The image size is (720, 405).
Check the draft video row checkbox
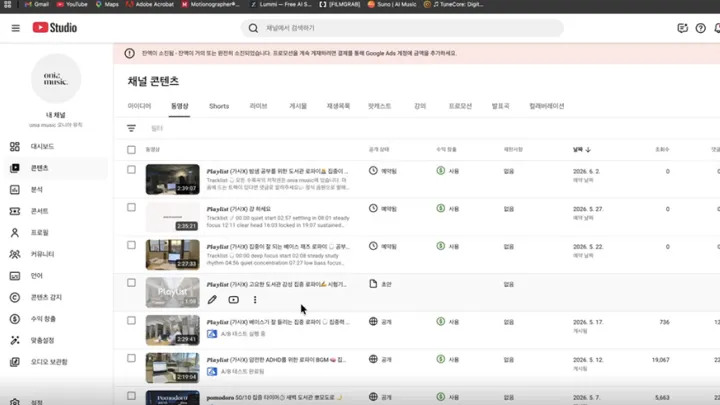[x=131, y=283]
